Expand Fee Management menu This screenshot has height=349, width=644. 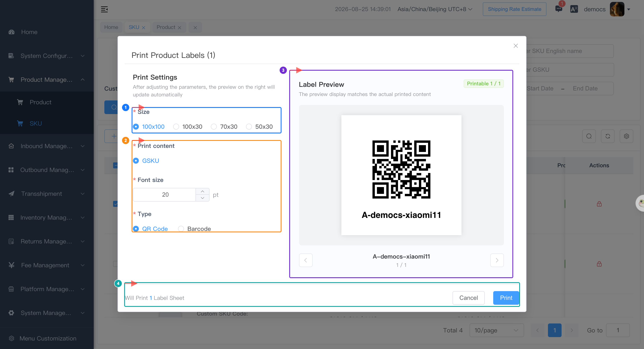(x=83, y=265)
